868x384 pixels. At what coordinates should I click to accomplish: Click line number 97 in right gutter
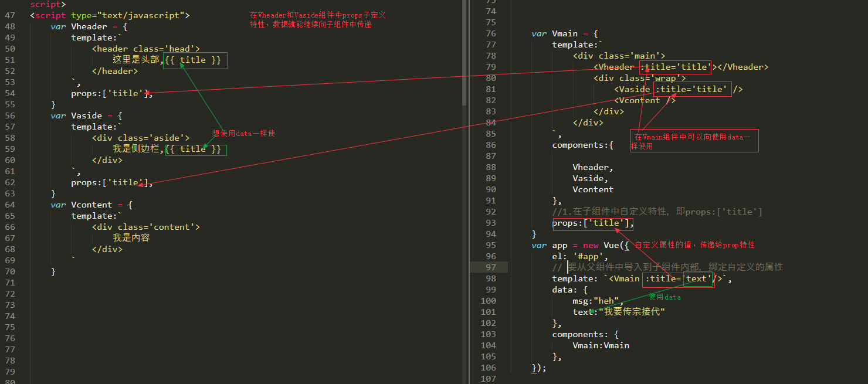(490, 267)
